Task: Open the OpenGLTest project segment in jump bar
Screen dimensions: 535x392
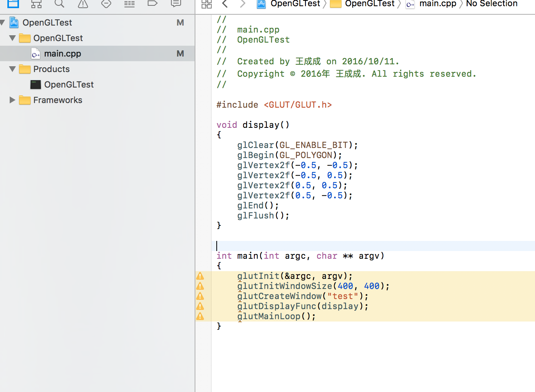Action: click(x=289, y=4)
